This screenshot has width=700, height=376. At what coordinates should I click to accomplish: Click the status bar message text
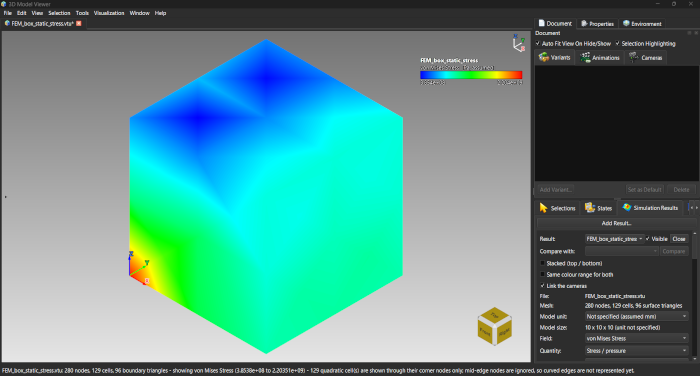(318, 371)
